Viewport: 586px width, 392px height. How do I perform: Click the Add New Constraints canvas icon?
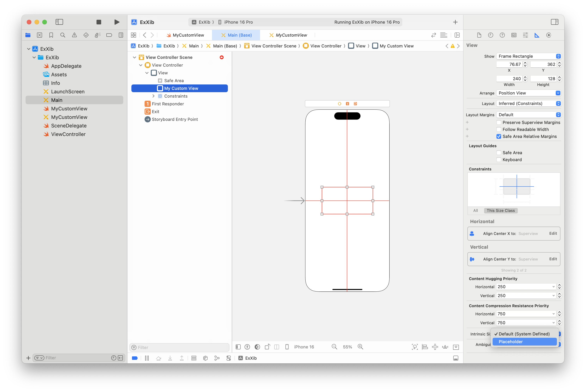tap(435, 347)
